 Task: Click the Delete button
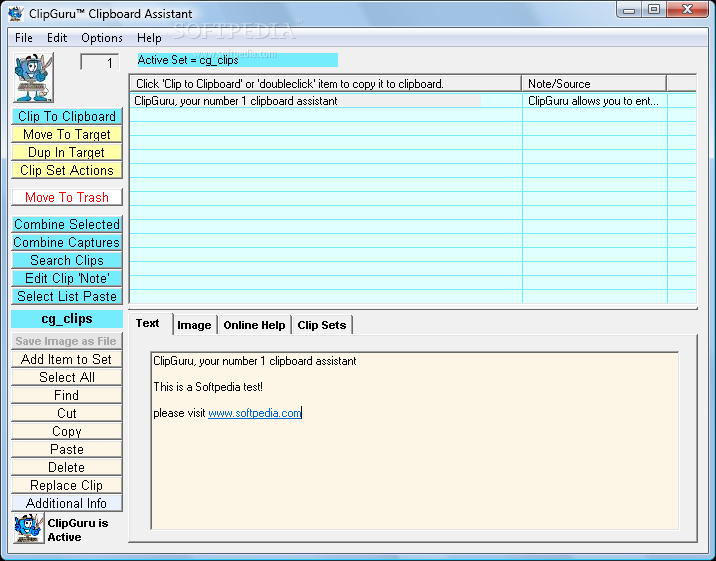67,467
